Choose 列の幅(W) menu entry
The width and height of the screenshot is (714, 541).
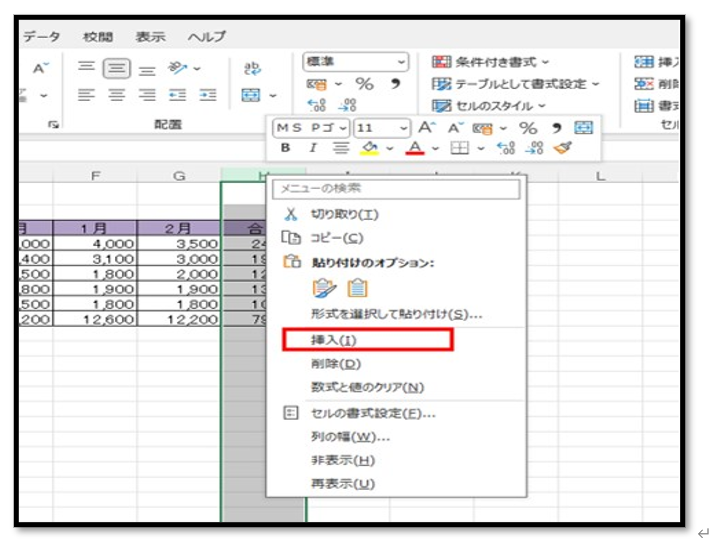coord(350,437)
